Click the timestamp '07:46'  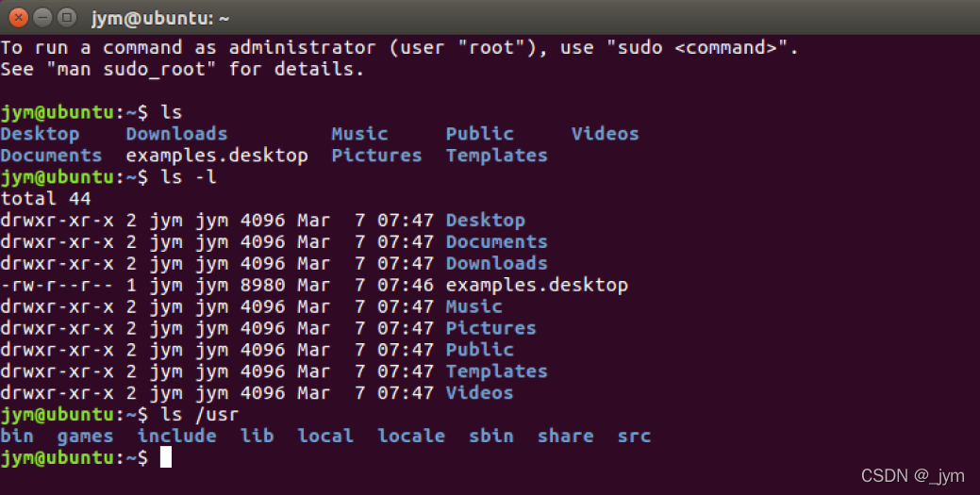tap(405, 285)
